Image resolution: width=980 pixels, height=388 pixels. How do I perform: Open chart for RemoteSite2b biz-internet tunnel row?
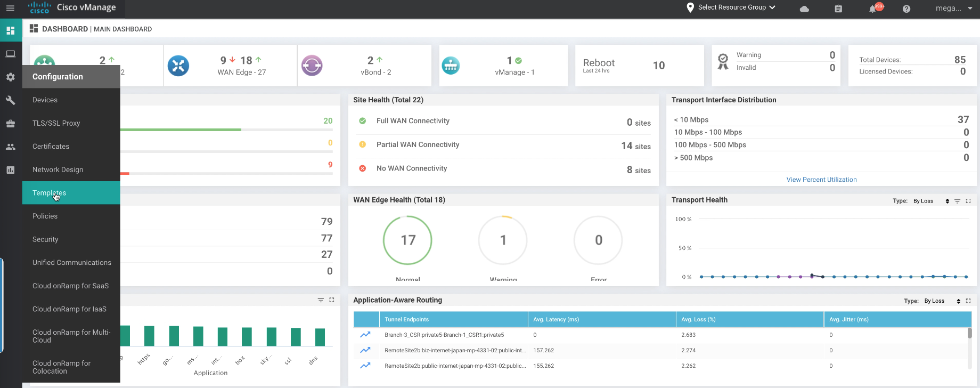click(365, 350)
